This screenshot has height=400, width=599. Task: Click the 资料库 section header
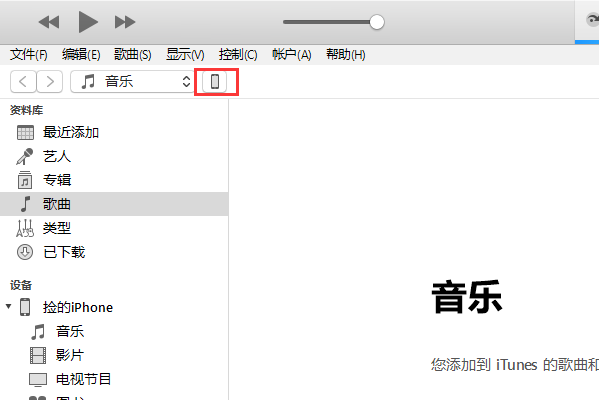[x=26, y=110]
